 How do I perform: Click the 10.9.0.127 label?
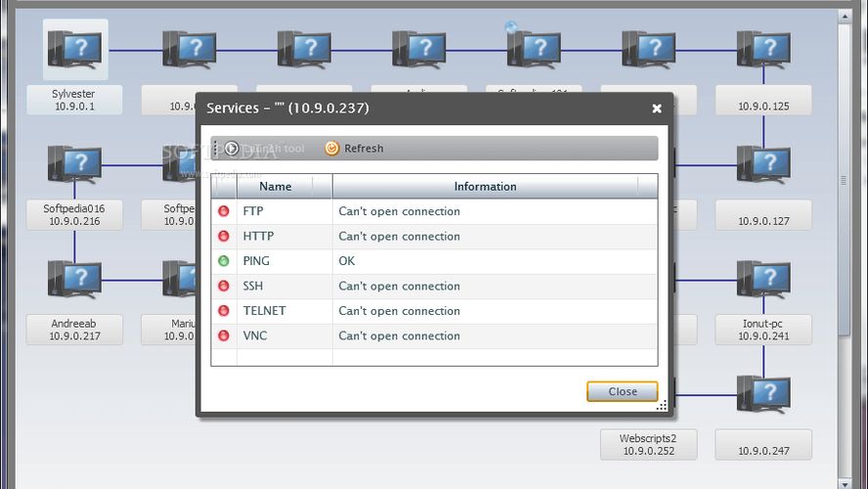(x=763, y=215)
